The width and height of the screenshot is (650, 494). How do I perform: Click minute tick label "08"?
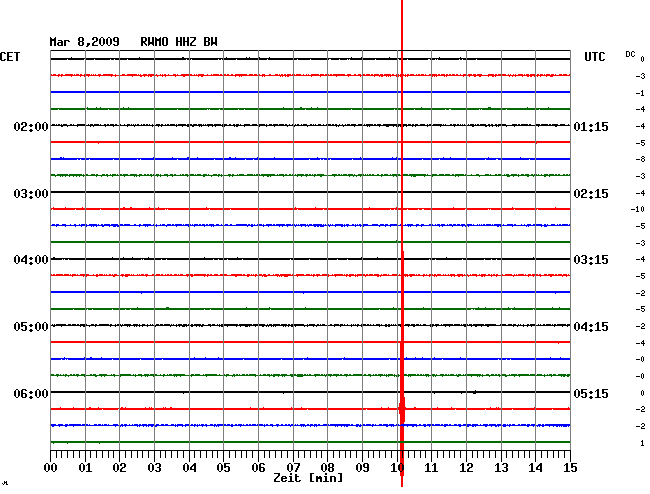coord(327,467)
